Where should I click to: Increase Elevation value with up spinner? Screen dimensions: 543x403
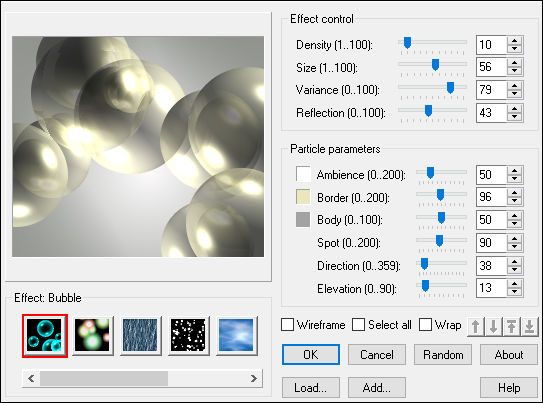coord(515,284)
